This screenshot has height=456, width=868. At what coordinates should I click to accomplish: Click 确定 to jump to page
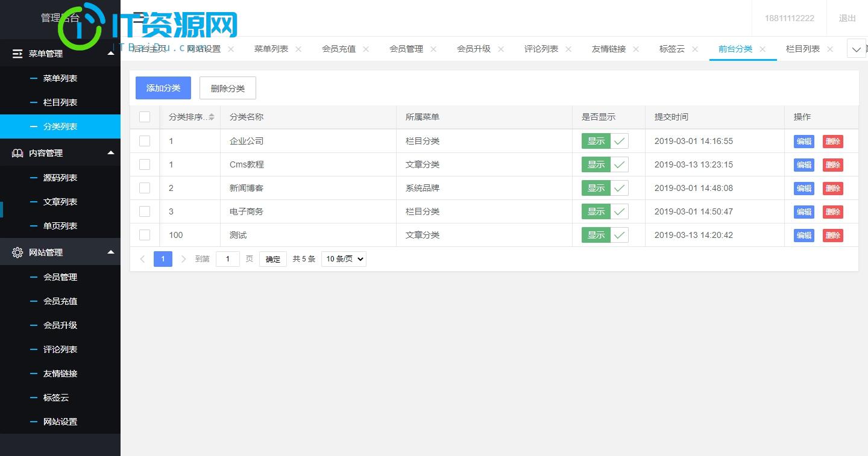click(x=273, y=259)
